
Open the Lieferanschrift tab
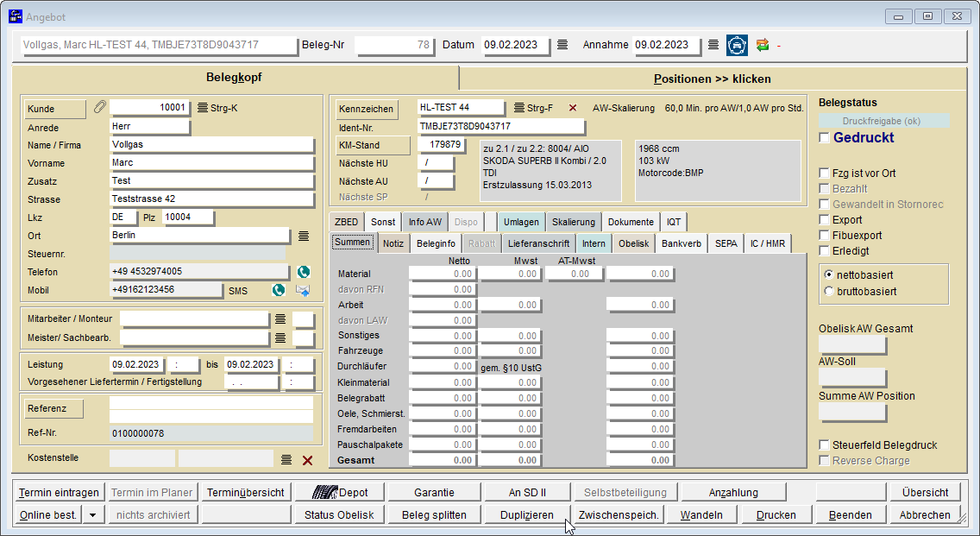(539, 243)
